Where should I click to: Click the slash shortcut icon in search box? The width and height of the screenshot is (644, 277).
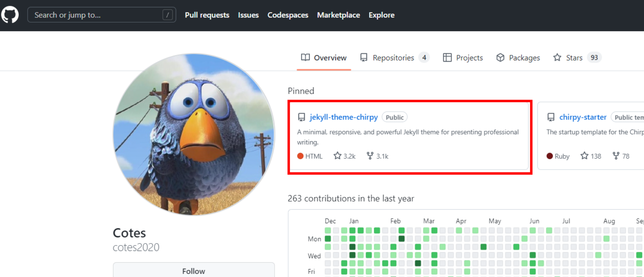click(x=168, y=15)
